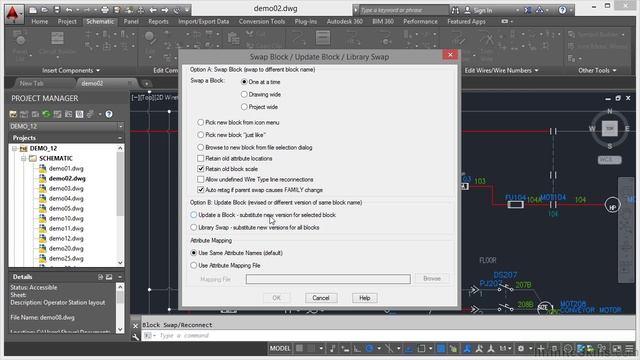Toggle the ortho mode icon in status bar
The height and width of the screenshot is (360, 640).
(x=357, y=348)
